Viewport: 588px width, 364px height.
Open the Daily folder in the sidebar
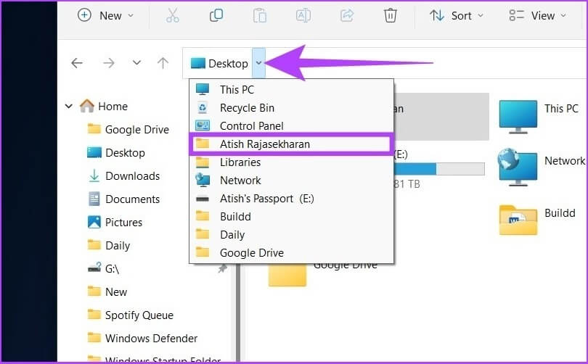click(109, 246)
